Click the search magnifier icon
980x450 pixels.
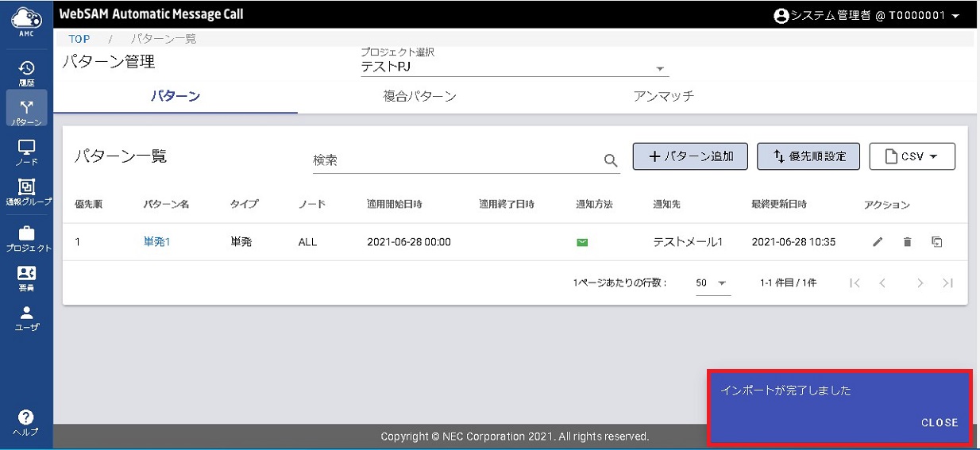click(611, 160)
